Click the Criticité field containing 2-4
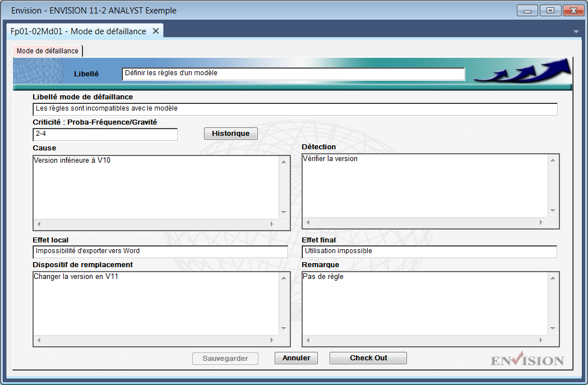The width and height of the screenshot is (588, 385). (105, 134)
